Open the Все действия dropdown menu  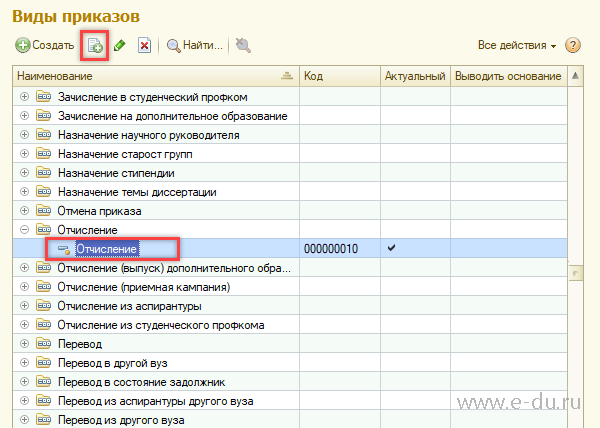[x=517, y=46]
